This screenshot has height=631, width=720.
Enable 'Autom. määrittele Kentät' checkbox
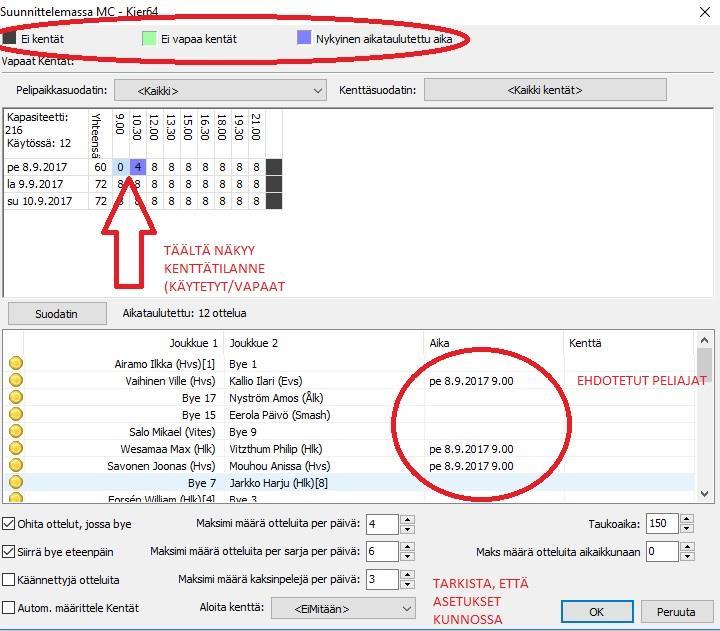point(9,608)
